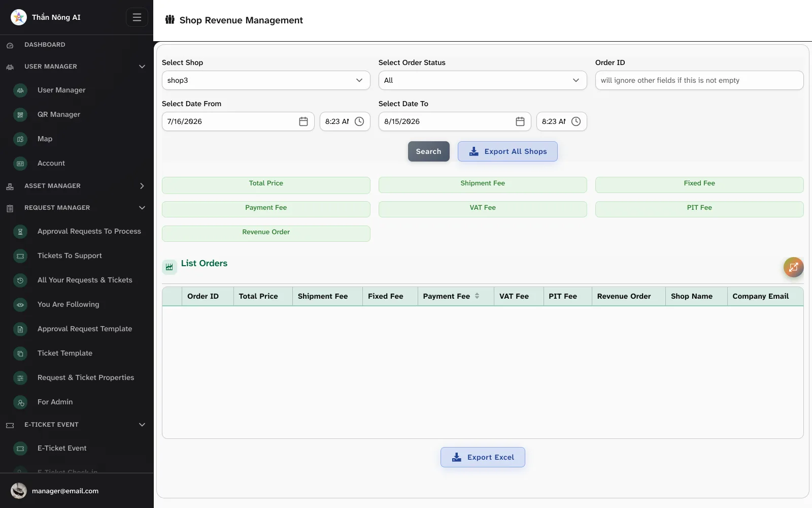This screenshot has width=812, height=508.
Task: Click the Asset Manager section icon
Action: [10, 186]
